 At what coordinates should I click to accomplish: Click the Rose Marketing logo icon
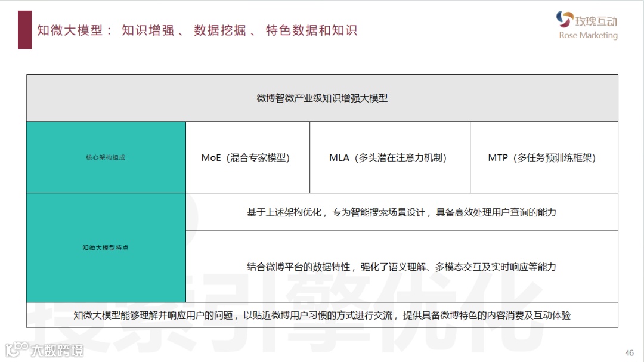pos(565,19)
